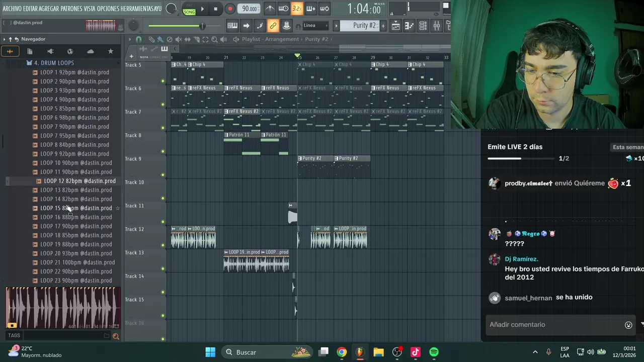Toggle the metronome icon

pyautogui.click(x=270, y=9)
